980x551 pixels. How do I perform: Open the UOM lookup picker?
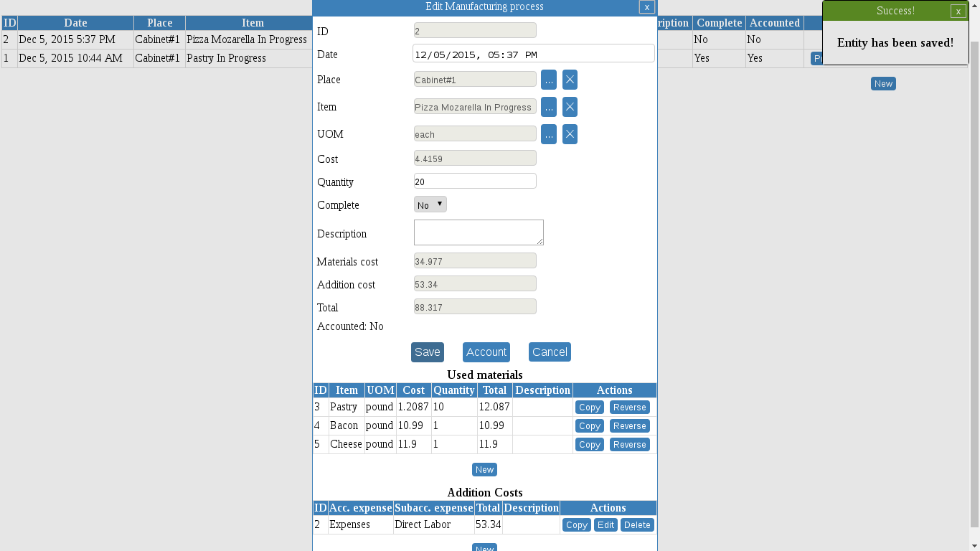[x=549, y=134]
